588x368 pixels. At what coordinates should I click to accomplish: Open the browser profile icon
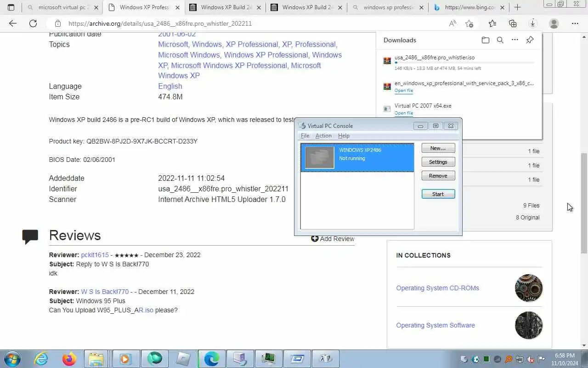[x=554, y=23]
